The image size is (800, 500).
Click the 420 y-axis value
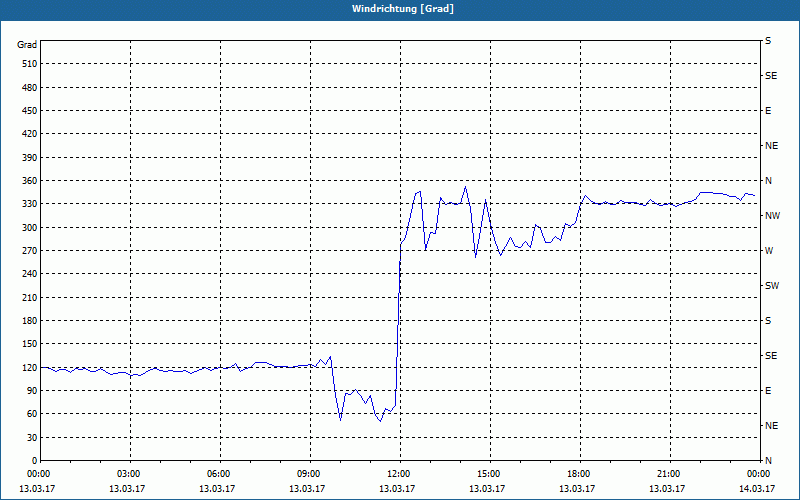(x=30, y=134)
